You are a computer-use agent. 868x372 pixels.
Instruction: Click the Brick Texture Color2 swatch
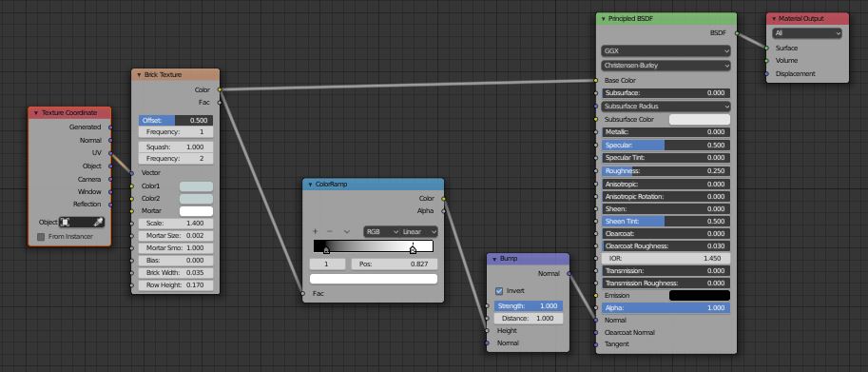point(196,199)
